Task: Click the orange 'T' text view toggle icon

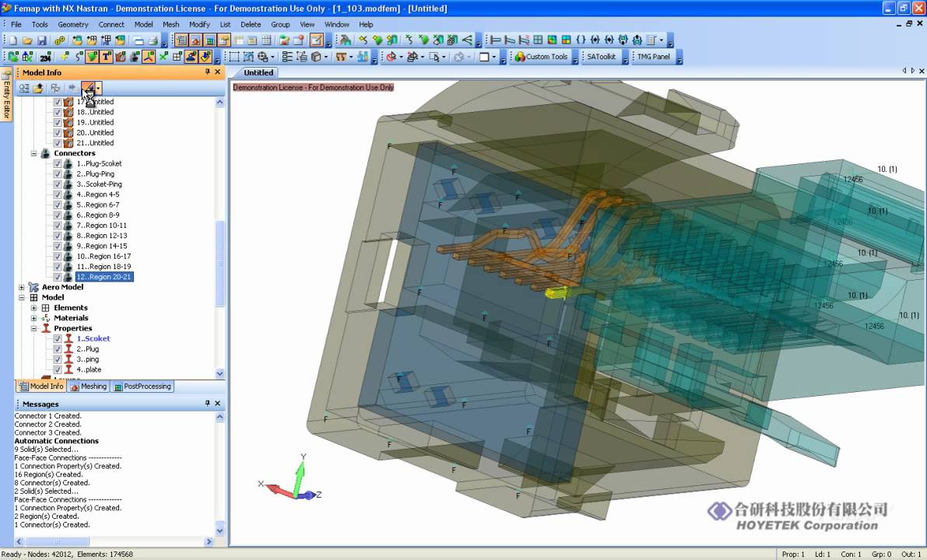Action: click(x=107, y=57)
